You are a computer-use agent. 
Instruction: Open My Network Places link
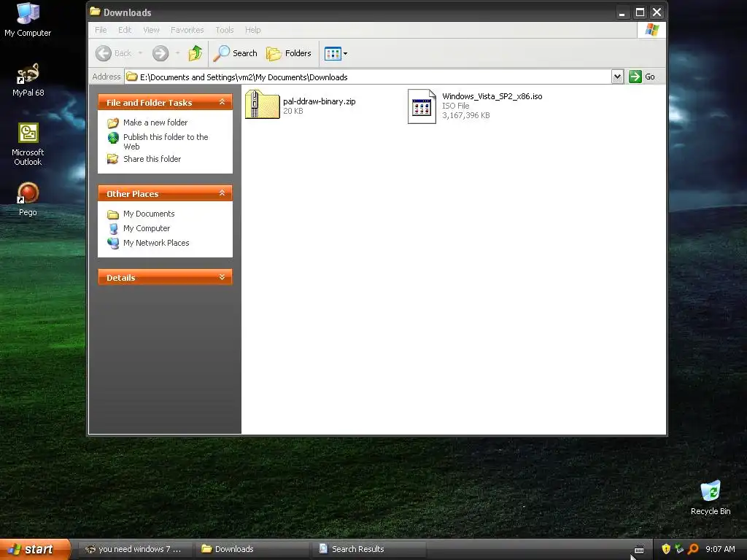[156, 243]
